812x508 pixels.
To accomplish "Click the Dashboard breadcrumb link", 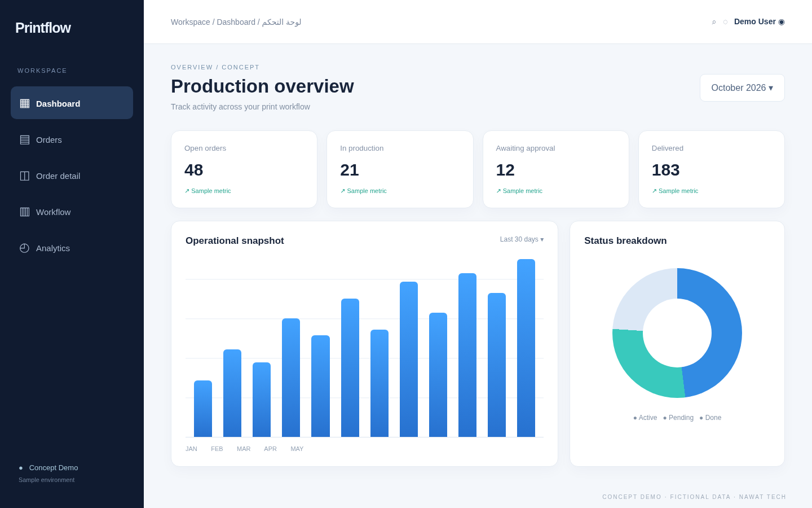I will click(x=236, y=22).
